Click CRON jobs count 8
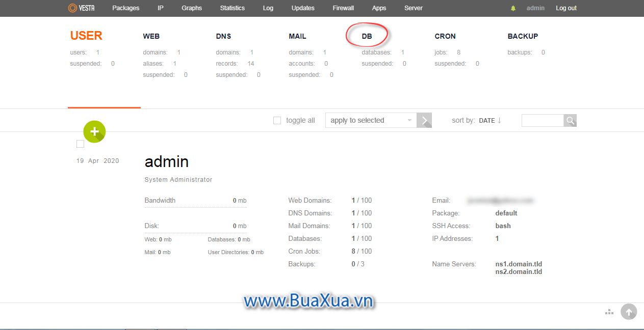Screen dimensions: 644x330 (x=459, y=52)
